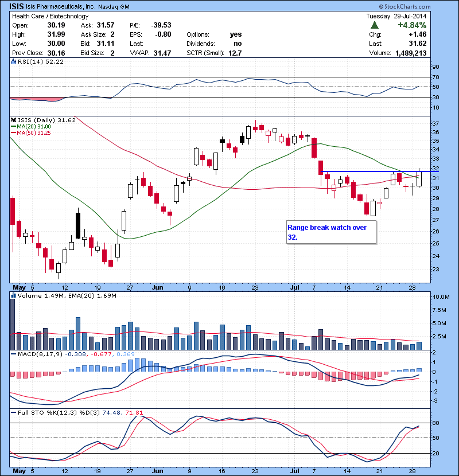Click the High price value 31.99
This screenshot has height=476, width=459.
coord(56,34)
